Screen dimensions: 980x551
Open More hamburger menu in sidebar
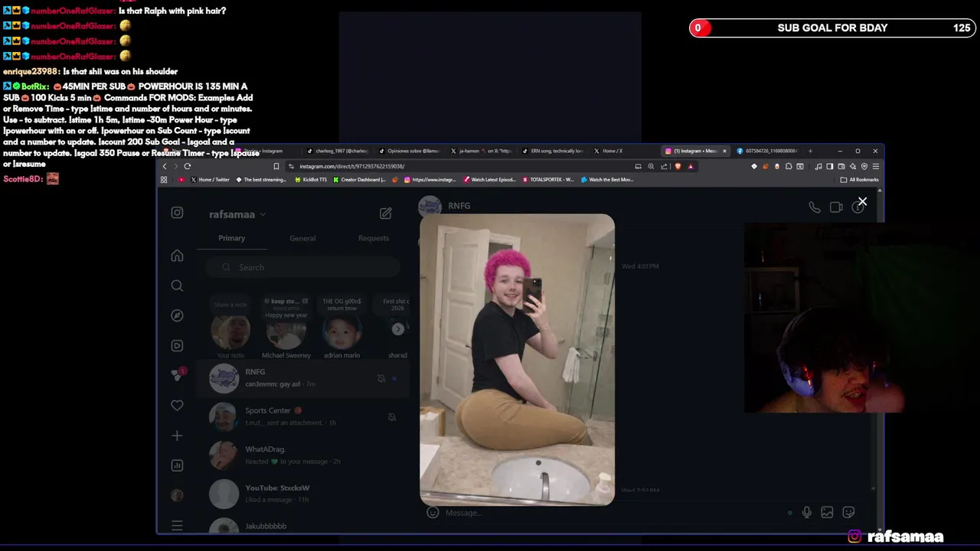pyautogui.click(x=177, y=526)
